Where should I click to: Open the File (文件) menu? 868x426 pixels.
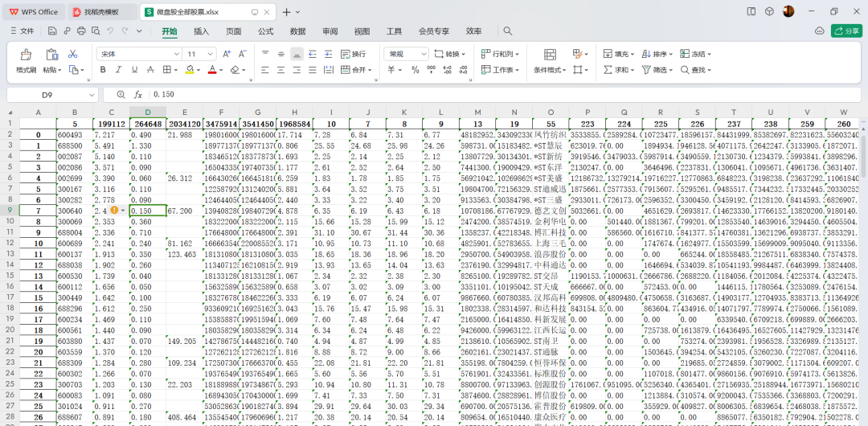point(23,31)
